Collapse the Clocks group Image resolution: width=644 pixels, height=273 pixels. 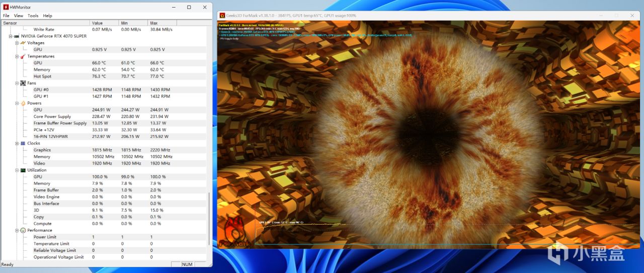(x=17, y=143)
